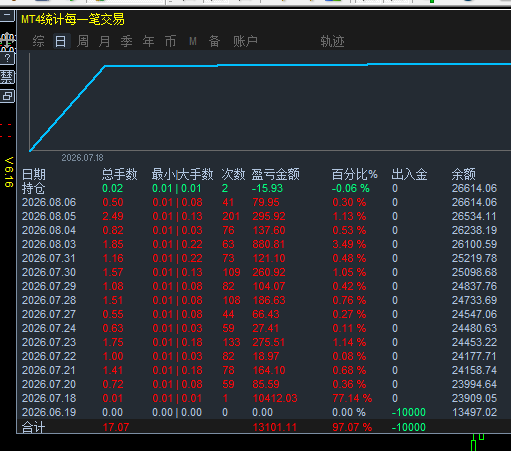The height and width of the screenshot is (451, 511).
Task: Select the 2026.08.03 row date
Action: click(x=49, y=244)
